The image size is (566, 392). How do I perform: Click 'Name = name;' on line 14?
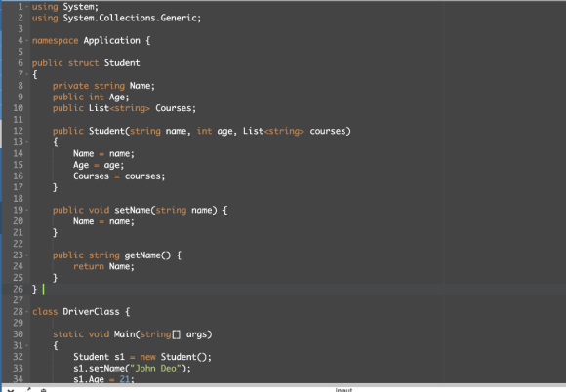(103, 154)
